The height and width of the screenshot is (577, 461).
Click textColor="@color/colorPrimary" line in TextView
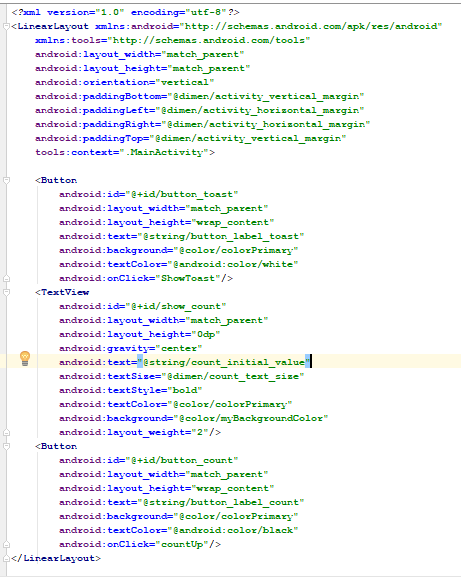(x=175, y=404)
